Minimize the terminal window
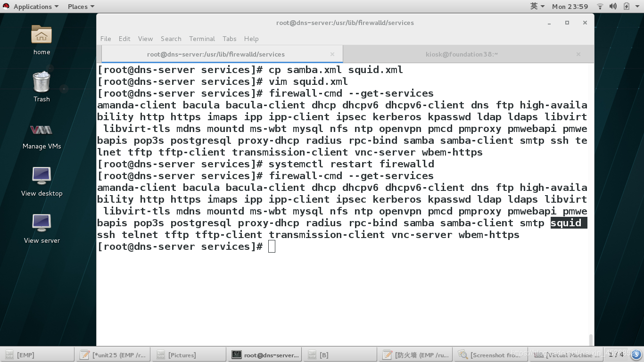 click(x=549, y=23)
